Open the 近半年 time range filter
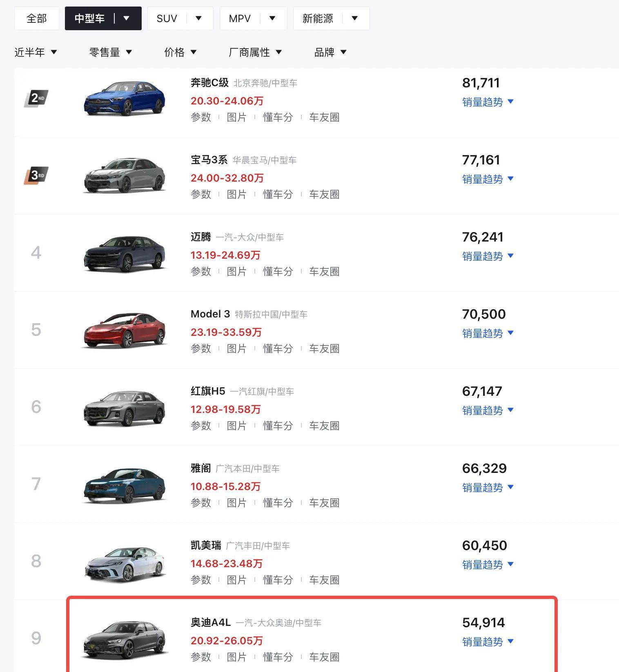 click(x=36, y=52)
